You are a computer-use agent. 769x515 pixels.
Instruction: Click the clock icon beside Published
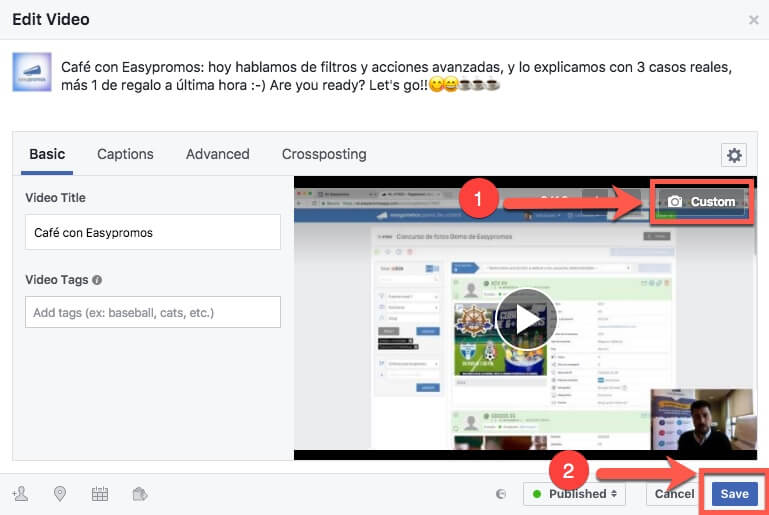(x=501, y=494)
